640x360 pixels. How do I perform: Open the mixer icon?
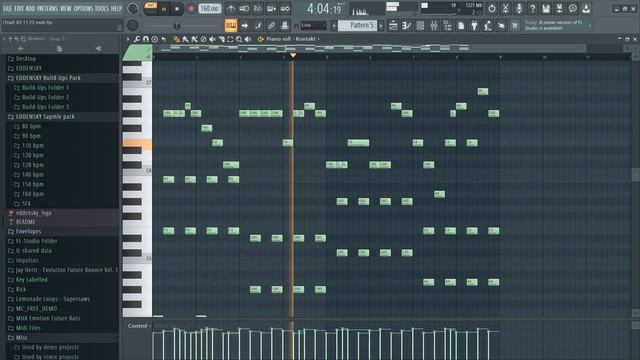coord(434,26)
